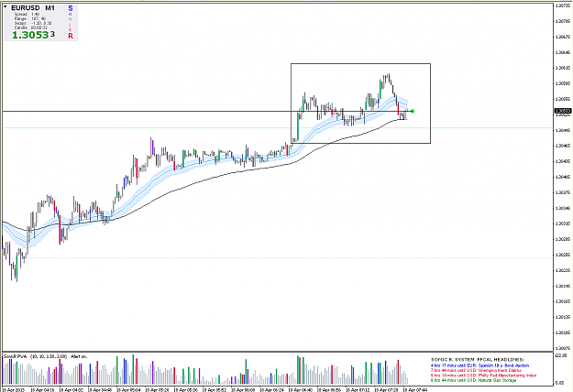
Task: Click the 18 Apr 04:16 time axis label
Action: (42, 390)
